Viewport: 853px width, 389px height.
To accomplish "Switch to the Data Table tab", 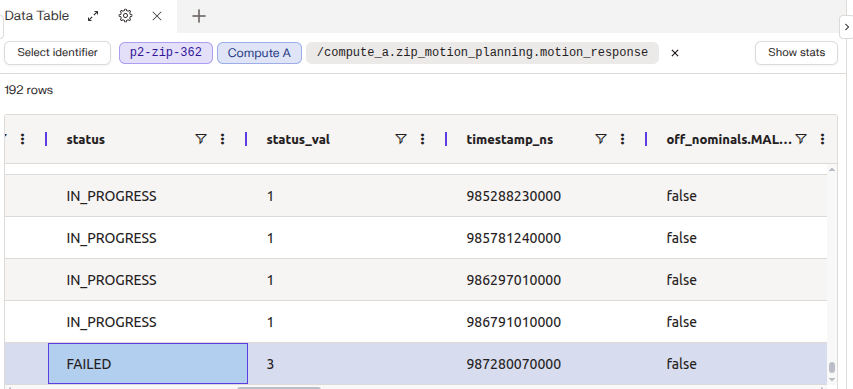I will pyautogui.click(x=36, y=16).
